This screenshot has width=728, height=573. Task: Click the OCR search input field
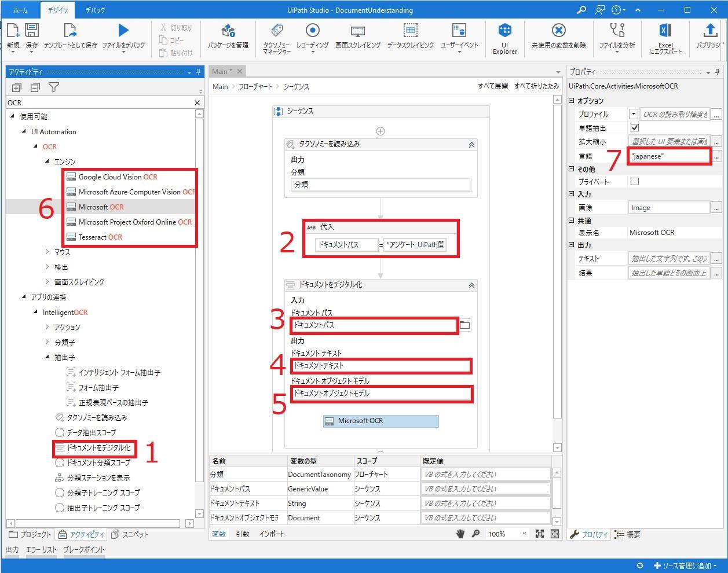(98, 102)
